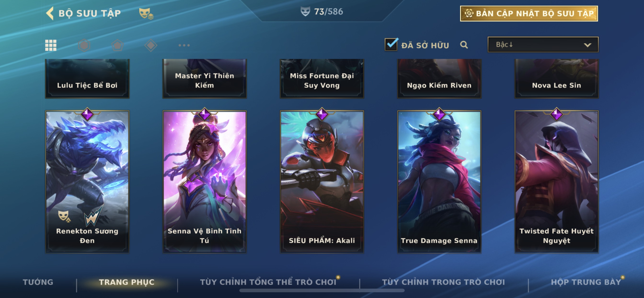The image size is (644, 298).
Task: Open the Hộp Trưng Bày tab
Action: 586,282
